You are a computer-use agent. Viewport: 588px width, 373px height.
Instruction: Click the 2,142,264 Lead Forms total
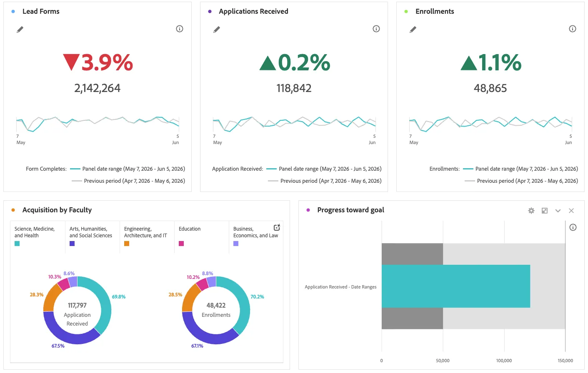tap(98, 88)
